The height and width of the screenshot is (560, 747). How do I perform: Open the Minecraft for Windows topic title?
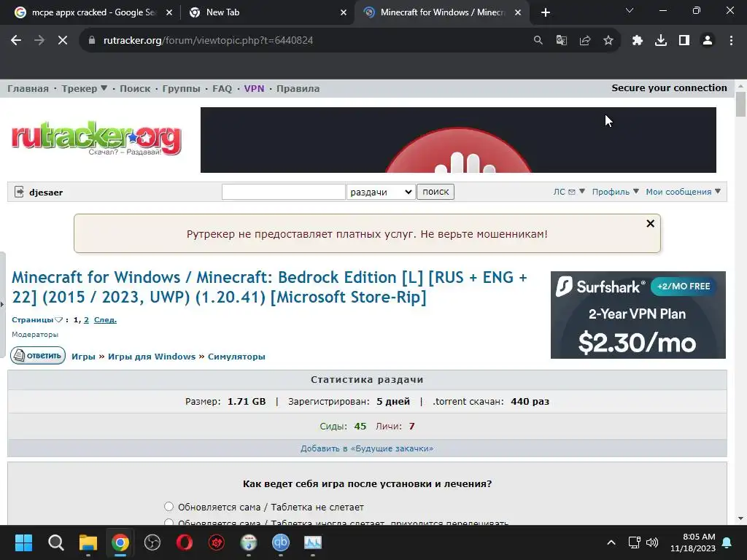pyautogui.click(x=269, y=287)
